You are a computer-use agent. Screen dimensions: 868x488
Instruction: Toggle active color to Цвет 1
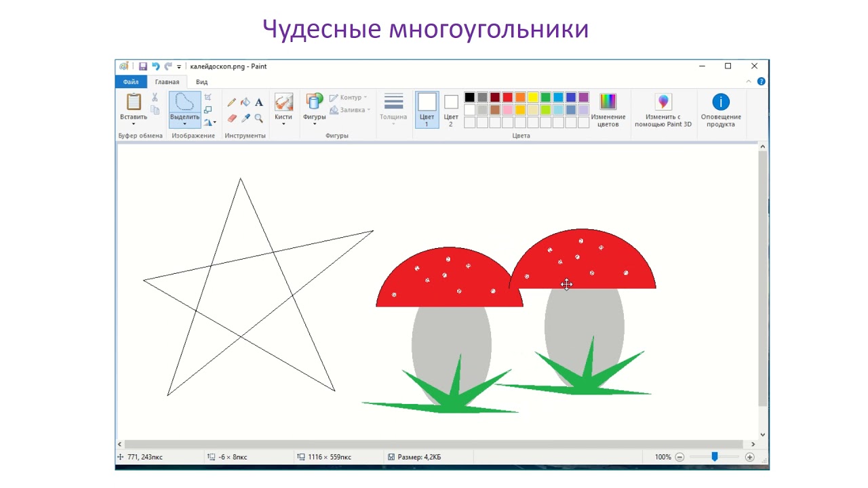pos(427,109)
